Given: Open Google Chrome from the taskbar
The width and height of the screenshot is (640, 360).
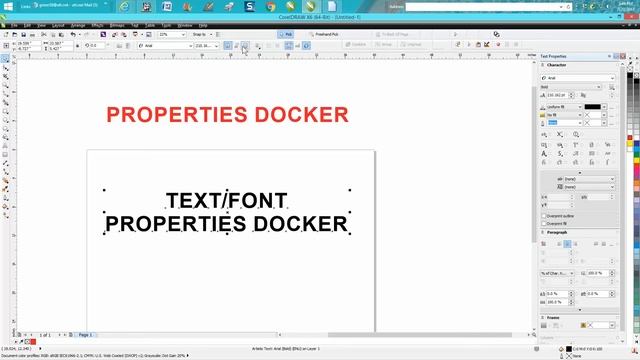Looking at the screenshot, I should click(x=270, y=6).
